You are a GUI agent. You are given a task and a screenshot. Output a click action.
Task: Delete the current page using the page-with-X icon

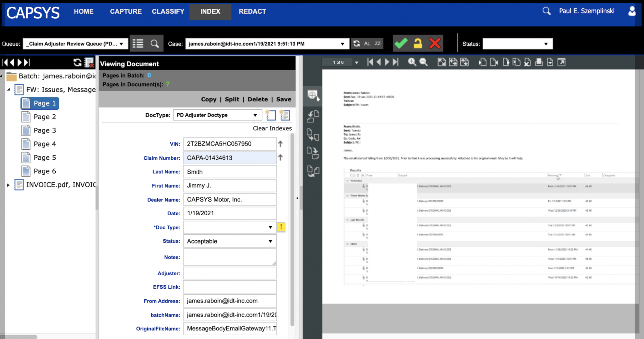528,62
